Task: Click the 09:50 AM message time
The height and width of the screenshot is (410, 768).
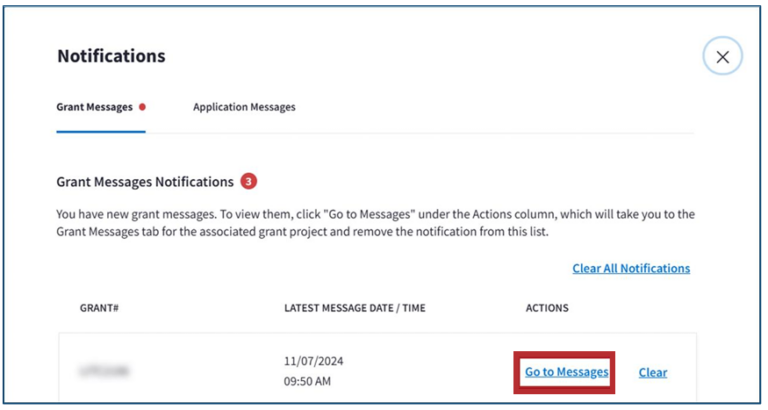Action: click(309, 381)
